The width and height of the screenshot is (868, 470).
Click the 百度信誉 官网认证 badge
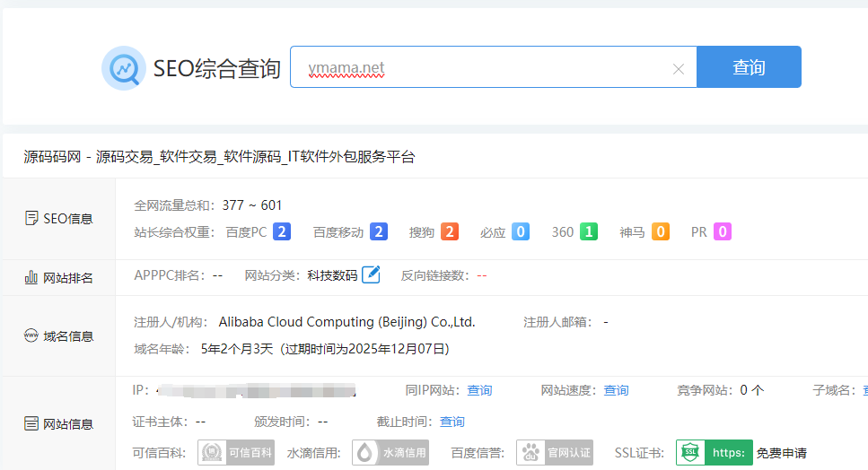click(x=555, y=452)
